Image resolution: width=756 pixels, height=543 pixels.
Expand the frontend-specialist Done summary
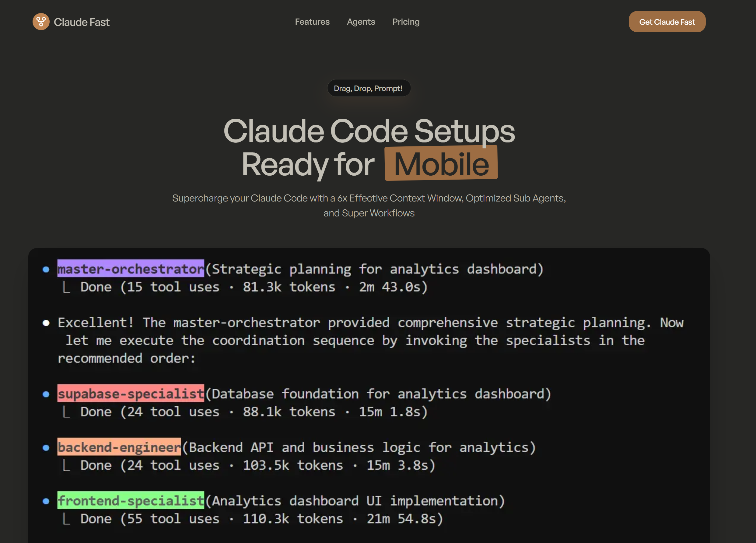tap(253, 519)
